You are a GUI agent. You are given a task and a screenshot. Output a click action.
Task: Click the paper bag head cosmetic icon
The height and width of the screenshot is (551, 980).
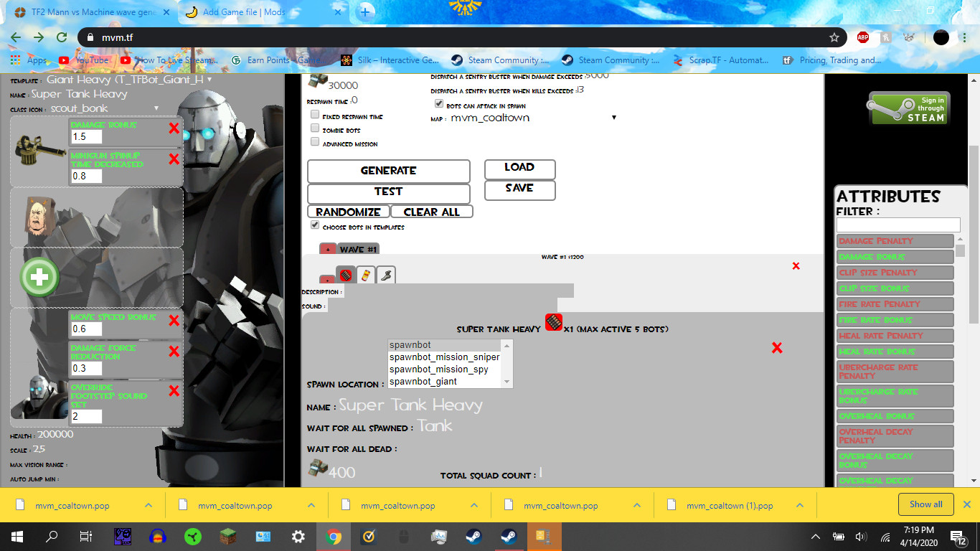tap(38, 217)
